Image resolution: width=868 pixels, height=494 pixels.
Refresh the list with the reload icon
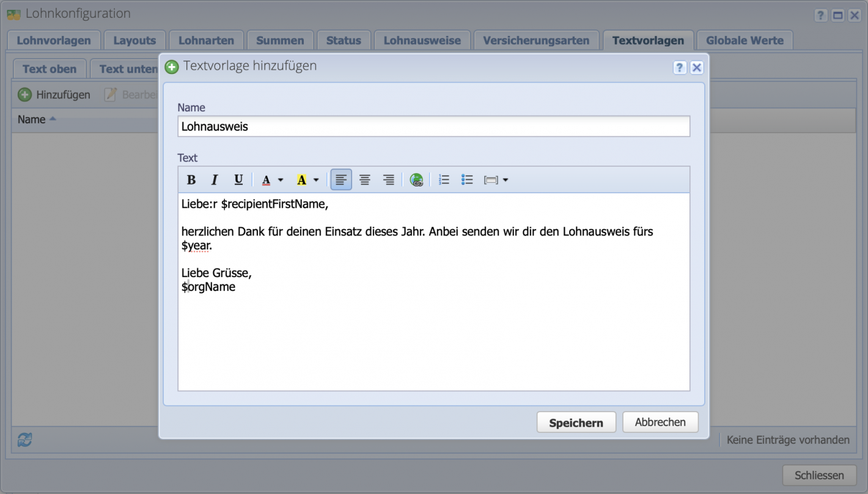(23, 440)
